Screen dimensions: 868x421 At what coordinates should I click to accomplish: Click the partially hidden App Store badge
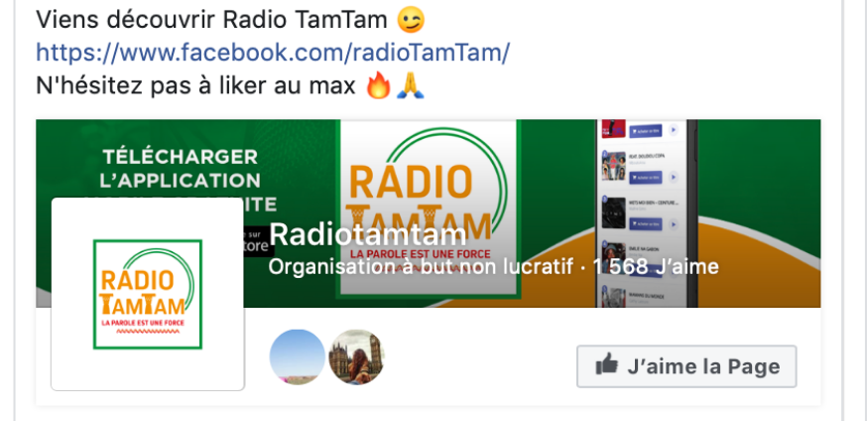pyautogui.click(x=257, y=241)
